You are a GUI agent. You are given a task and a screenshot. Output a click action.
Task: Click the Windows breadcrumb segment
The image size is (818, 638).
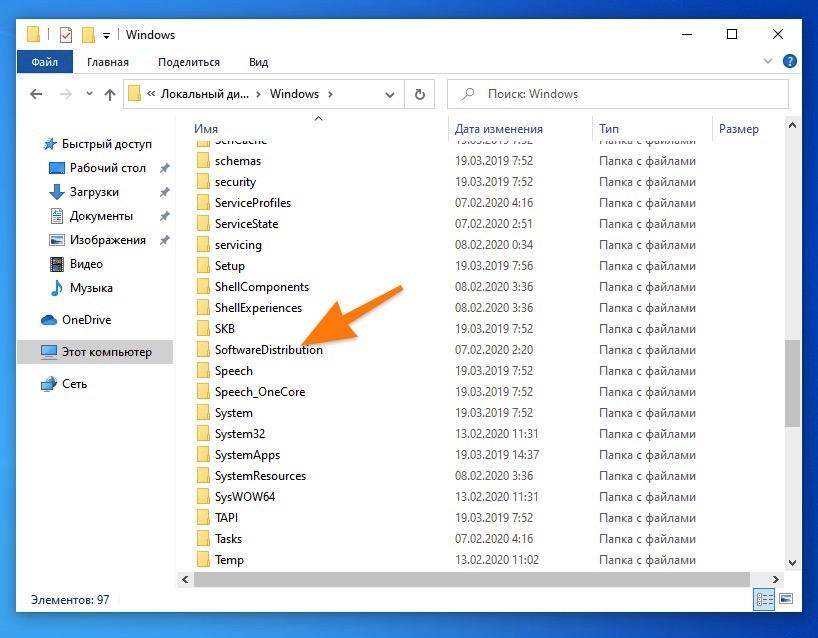(x=294, y=94)
